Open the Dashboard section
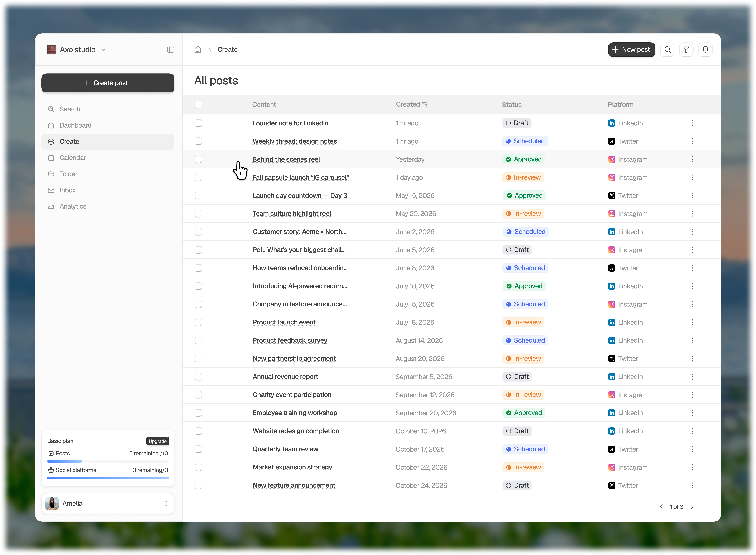The height and width of the screenshot is (555, 756). point(108,125)
